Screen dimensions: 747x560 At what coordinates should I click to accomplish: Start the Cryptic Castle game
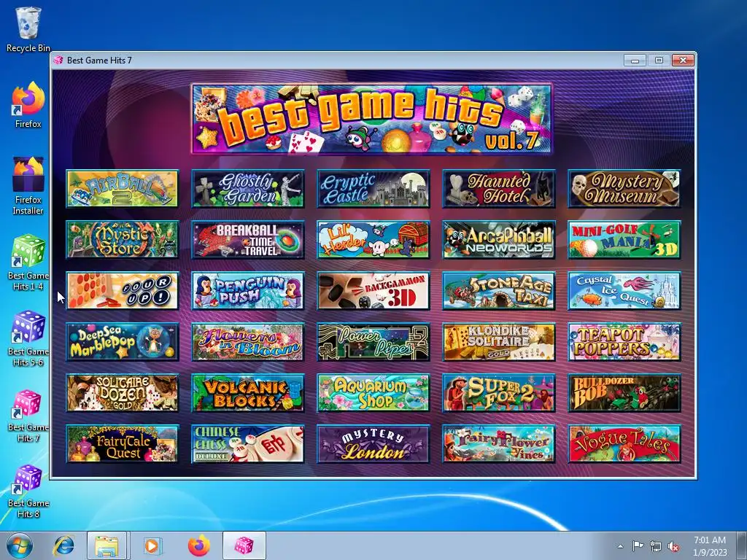click(x=373, y=189)
